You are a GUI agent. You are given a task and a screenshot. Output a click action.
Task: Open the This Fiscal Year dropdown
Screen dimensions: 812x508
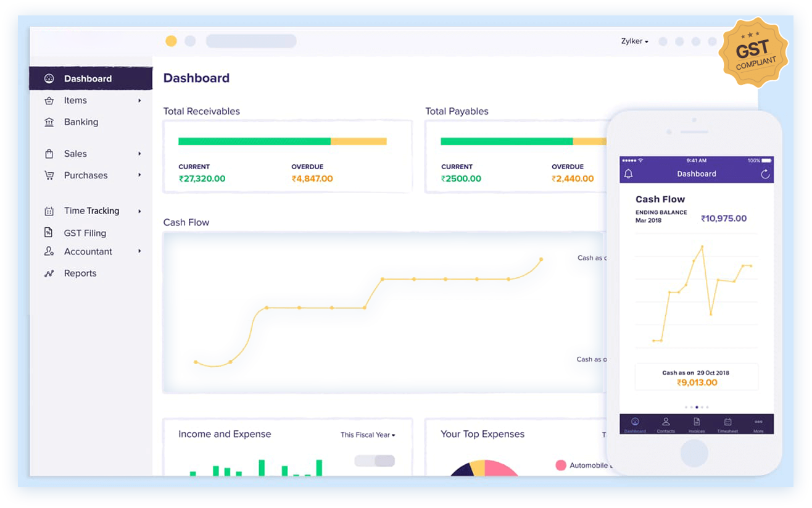(x=368, y=435)
